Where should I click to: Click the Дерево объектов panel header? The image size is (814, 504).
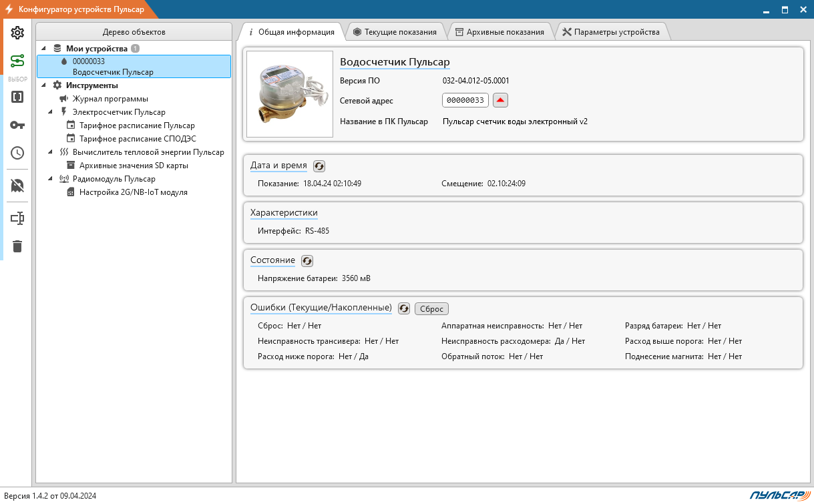tap(134, 32)
